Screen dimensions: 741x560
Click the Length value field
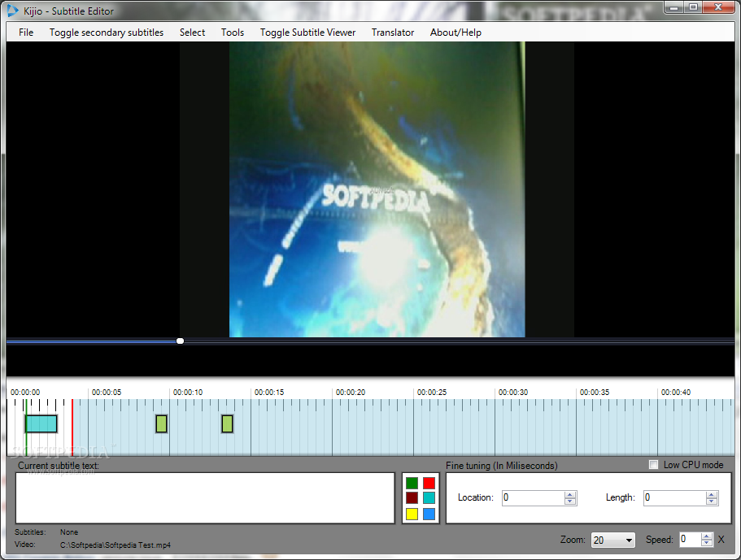pos(675,497)
